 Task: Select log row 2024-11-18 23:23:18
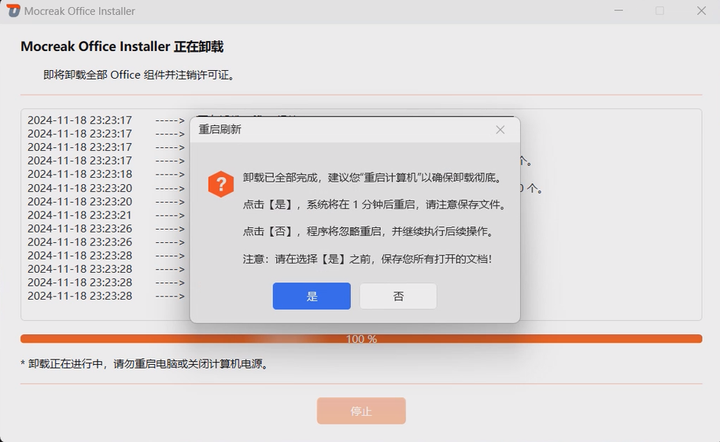pos(106,174)
